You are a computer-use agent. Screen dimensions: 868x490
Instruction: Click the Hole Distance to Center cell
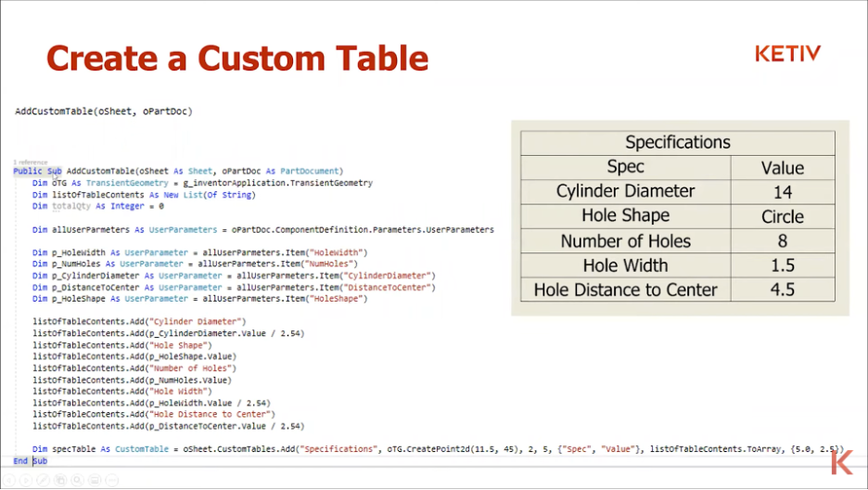click(x=625, y=290)
